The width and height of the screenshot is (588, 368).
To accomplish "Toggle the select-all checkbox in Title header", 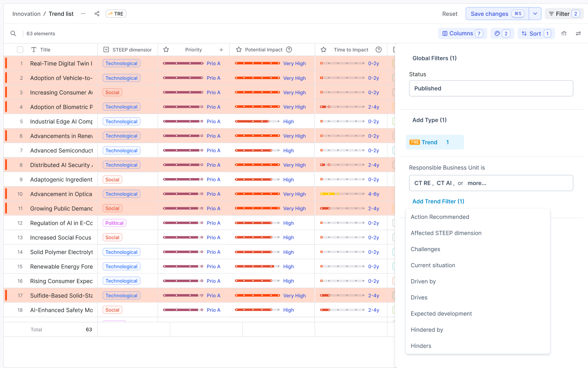I will 20,50.
